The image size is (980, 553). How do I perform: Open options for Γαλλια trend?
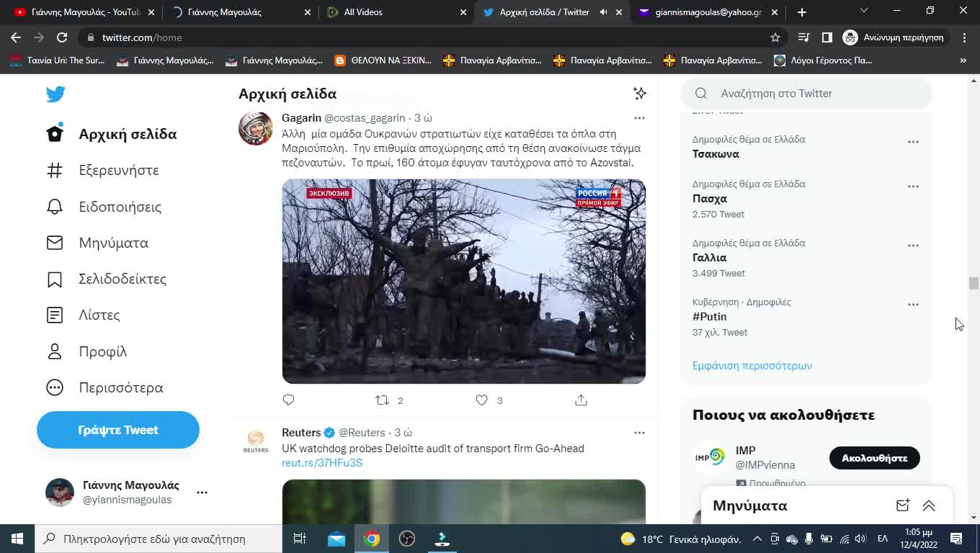[913, 246]
